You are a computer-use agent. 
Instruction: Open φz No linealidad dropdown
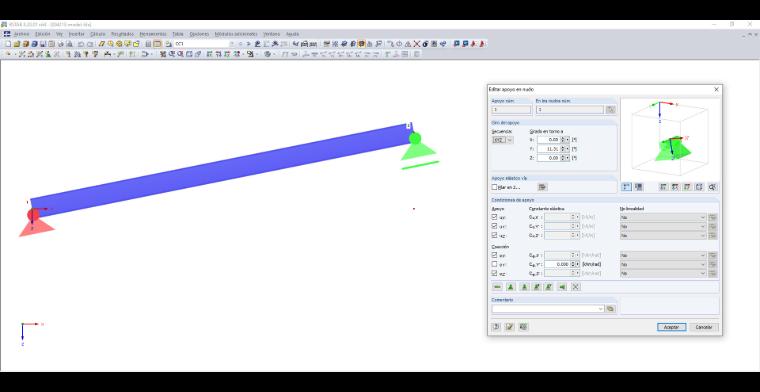pyautogui.click(x=663, y=274)
